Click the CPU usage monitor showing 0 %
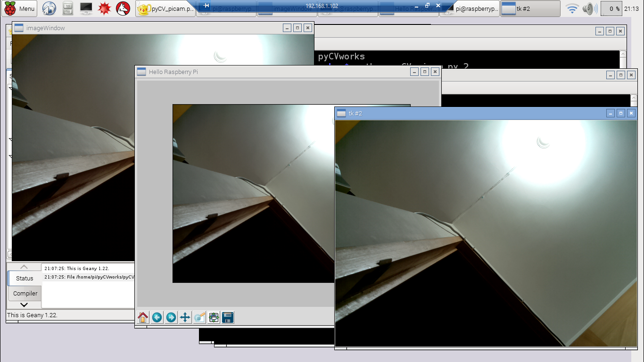Viewport: 644px width, 362px height. 611,8
